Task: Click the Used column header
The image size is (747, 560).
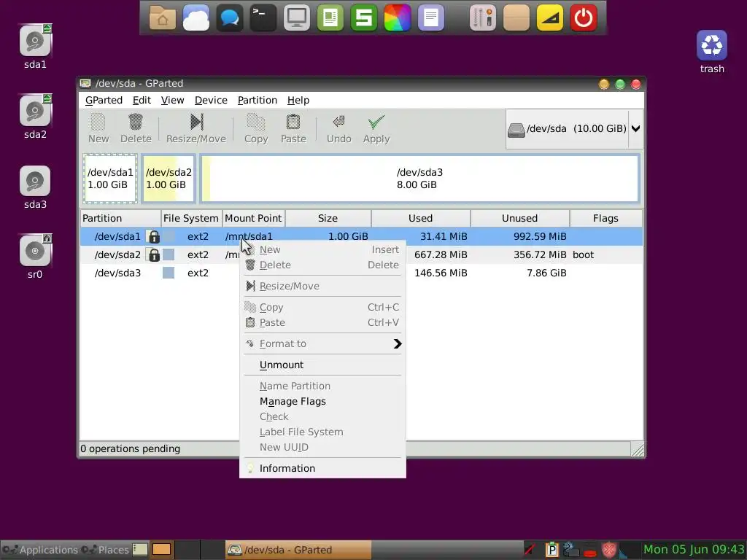Action: [421, 219]
